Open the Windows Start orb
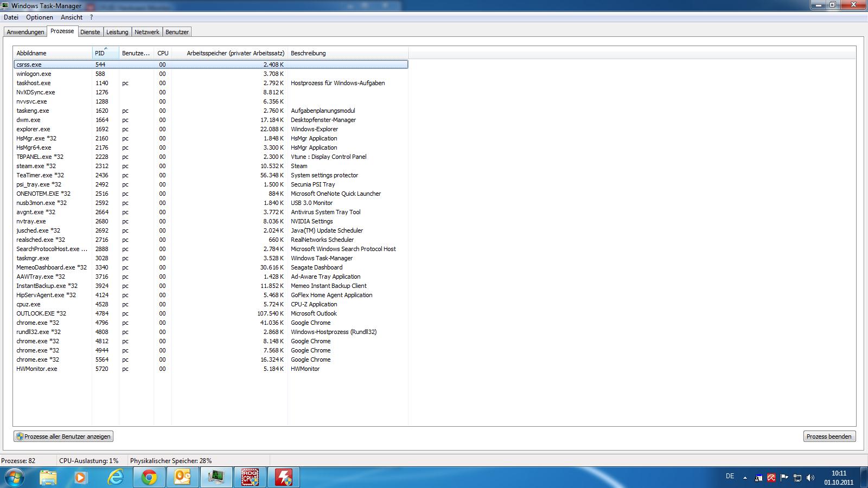The height and width of the screenshot is (488, 868). [15, 477]
